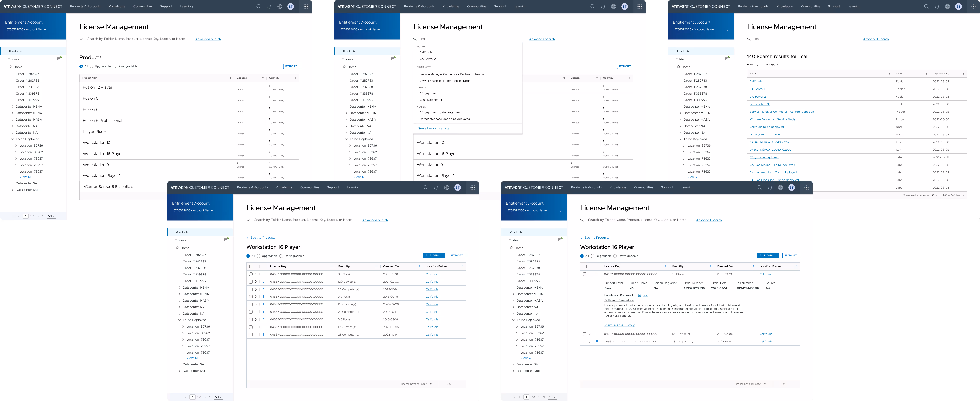This screenshot has height=401, width=980.
Task: Collapse the expanded license key row chevron
Action: point(590,274)
